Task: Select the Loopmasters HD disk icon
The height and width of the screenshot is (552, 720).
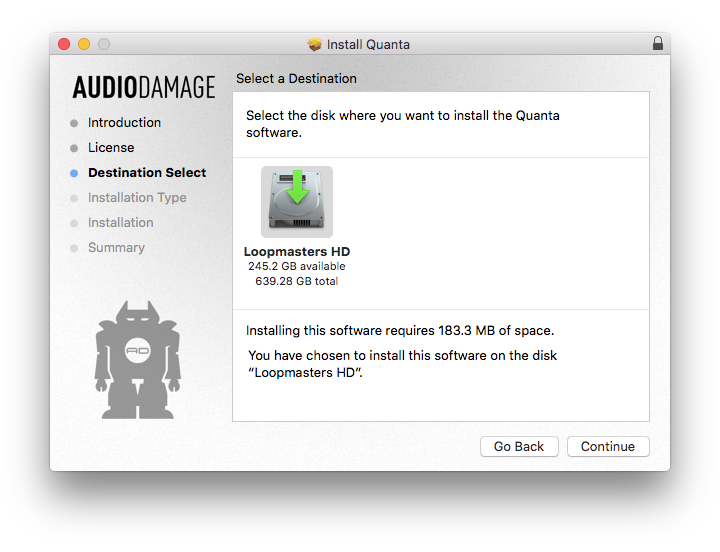Action: click(297, 201)
